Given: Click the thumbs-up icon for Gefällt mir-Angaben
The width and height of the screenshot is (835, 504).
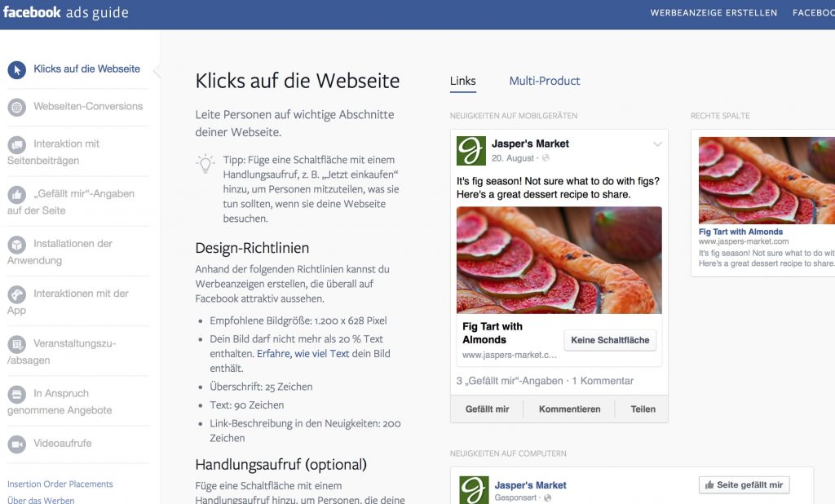Looking at the screenshot, I should [x=17, y=194].
